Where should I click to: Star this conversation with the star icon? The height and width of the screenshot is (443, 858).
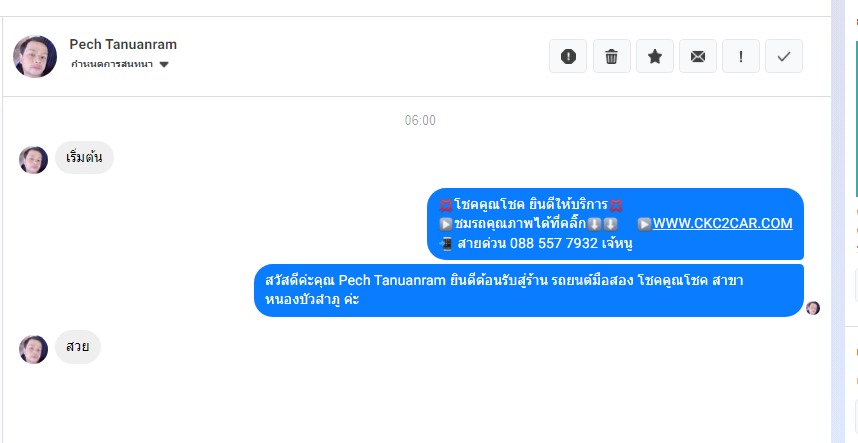tap(655, 56)
